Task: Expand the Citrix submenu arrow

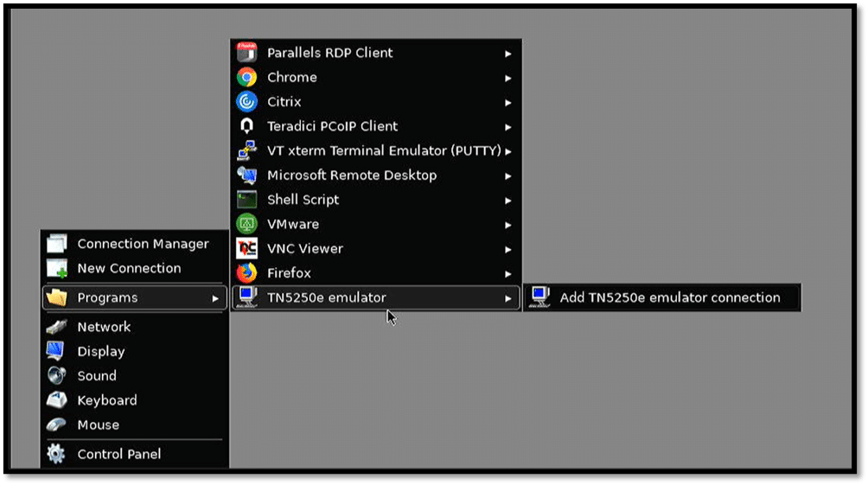Action: [508, 102]
